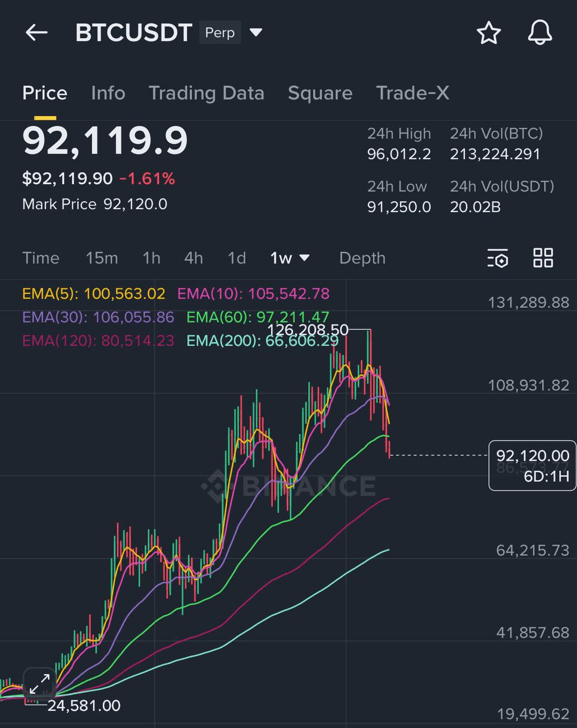Favorite BTCUSDT using the star icon
577x728 pixels.
488,34
